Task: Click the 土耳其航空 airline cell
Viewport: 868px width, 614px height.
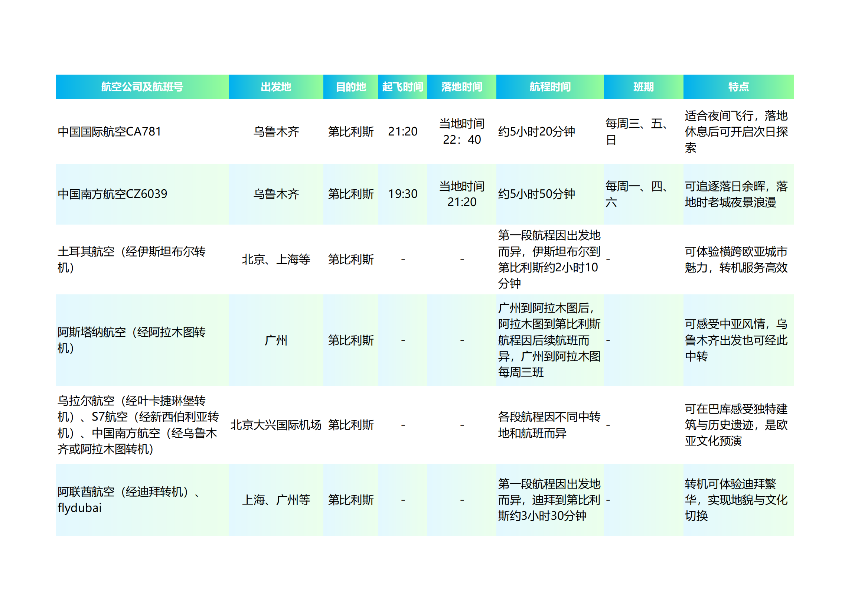Action: point(131,259)
